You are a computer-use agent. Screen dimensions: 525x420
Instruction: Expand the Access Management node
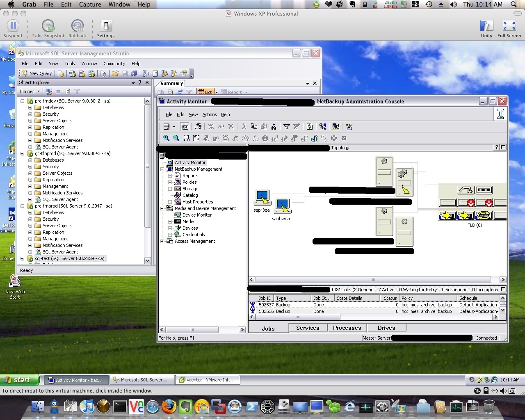click(x=162, y=241)
